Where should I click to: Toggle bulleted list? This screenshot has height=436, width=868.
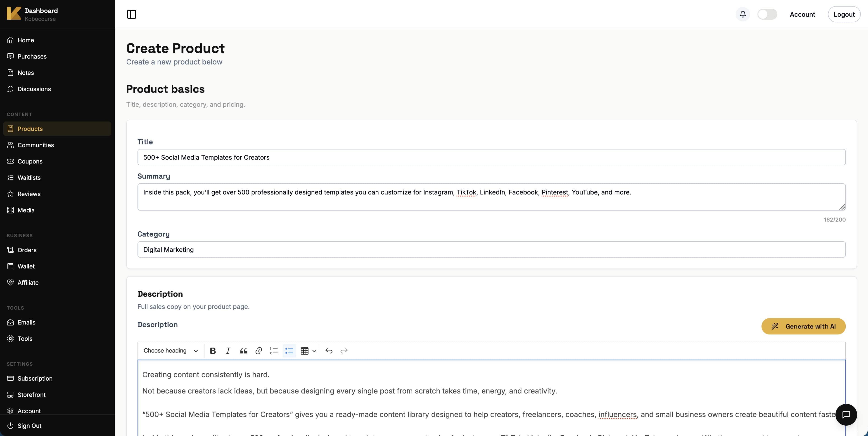tap(289, 351)
